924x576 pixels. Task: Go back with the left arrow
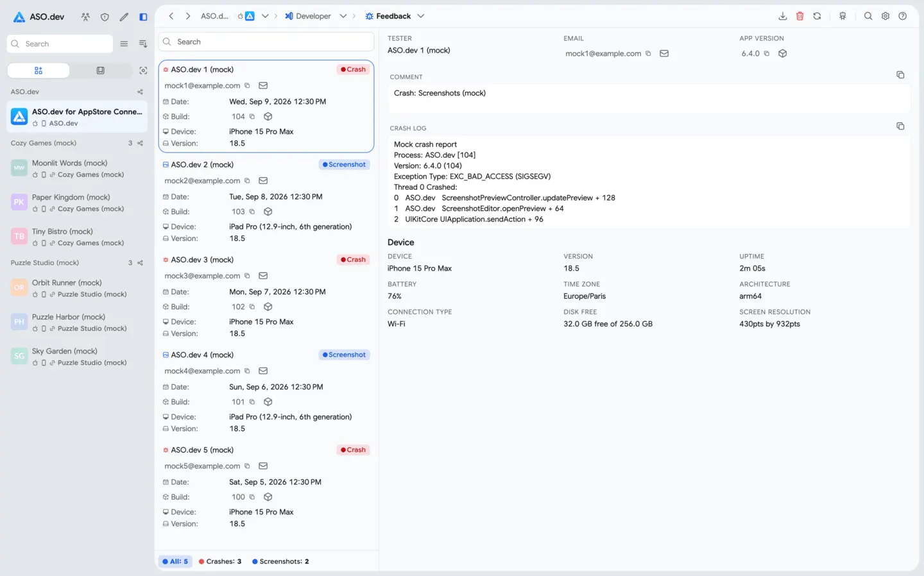click(171, 16)
